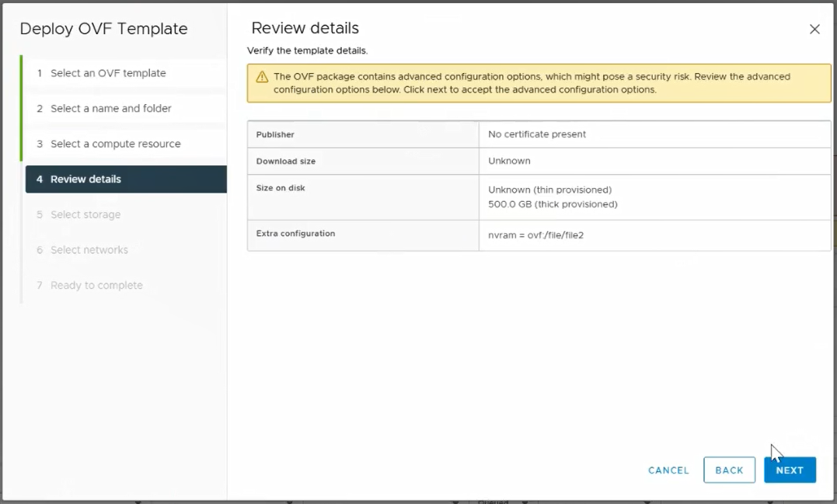Click the Download size row label
The image size is (837, 504).
286,162
